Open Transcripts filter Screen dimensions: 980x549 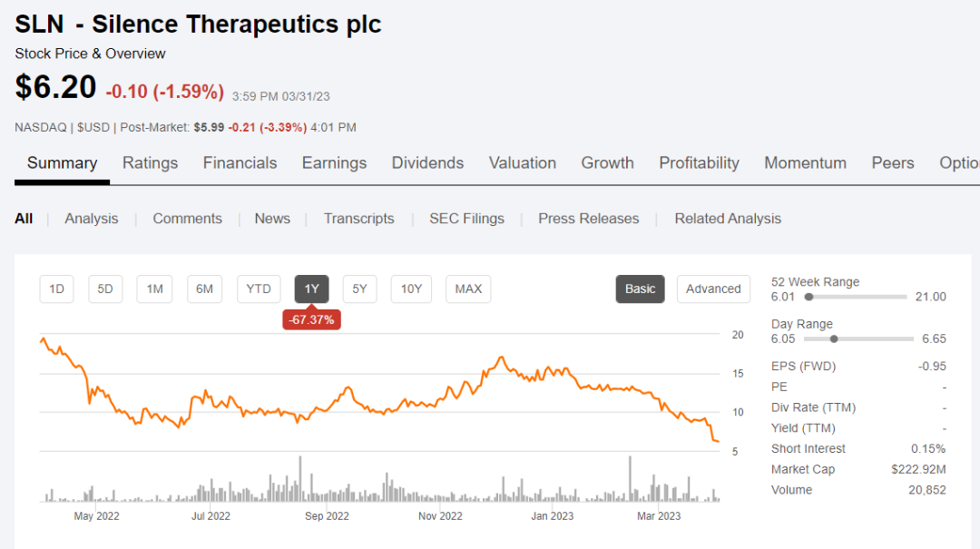click(358, 219)
